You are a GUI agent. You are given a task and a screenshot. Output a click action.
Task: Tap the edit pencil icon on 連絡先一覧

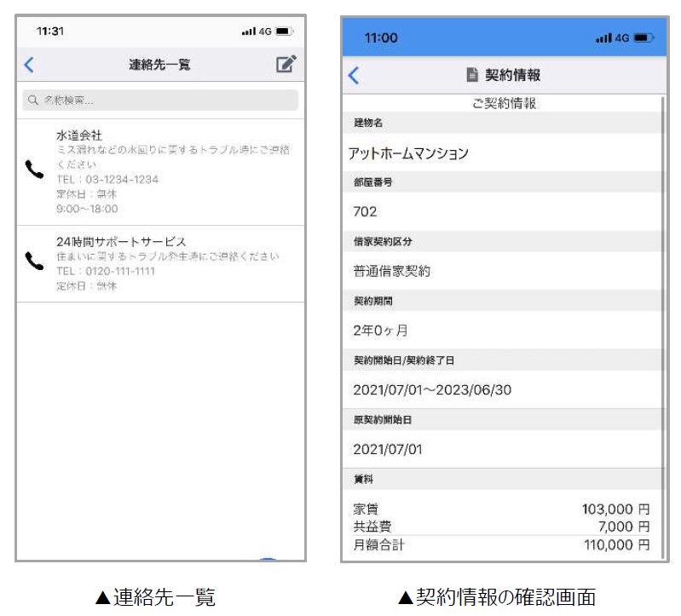coord(286,63)
